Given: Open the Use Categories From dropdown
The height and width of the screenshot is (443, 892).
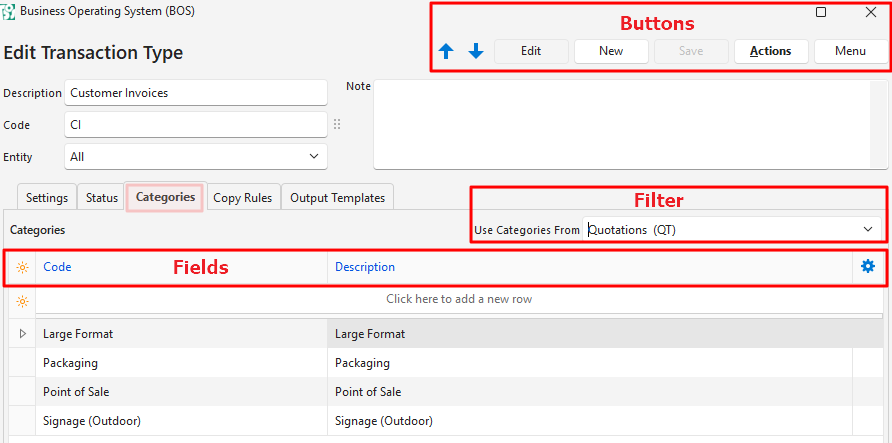Looking at the screenshot, I should 866,230.
